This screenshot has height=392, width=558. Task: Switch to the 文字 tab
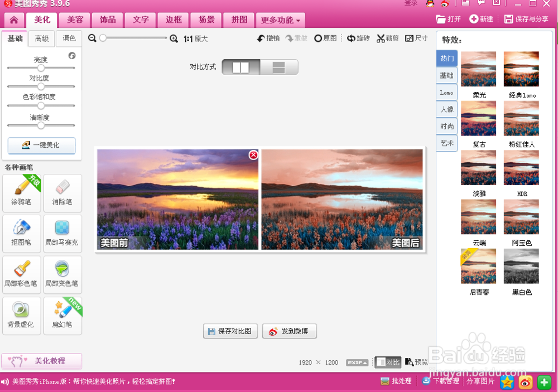click(141, 20)
